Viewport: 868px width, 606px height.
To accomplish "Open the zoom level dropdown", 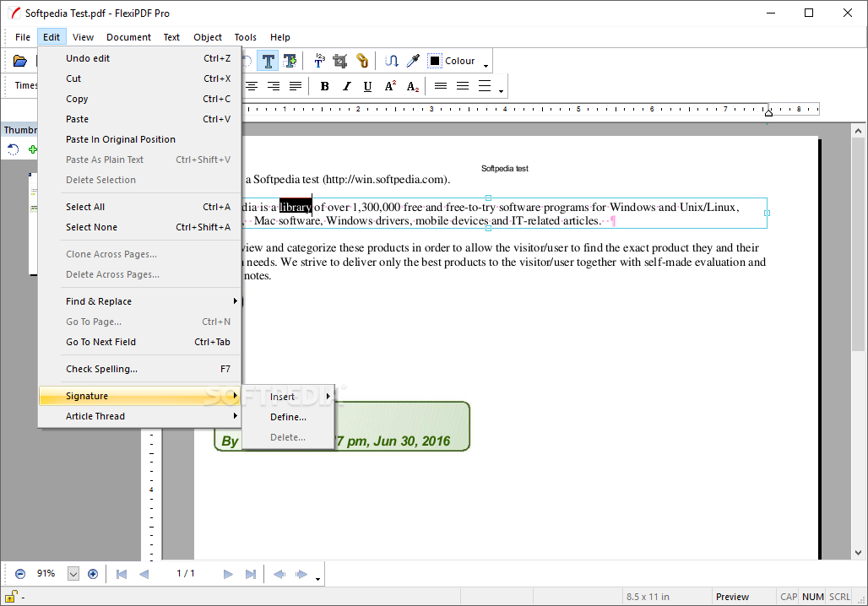I will coord(73,574).
